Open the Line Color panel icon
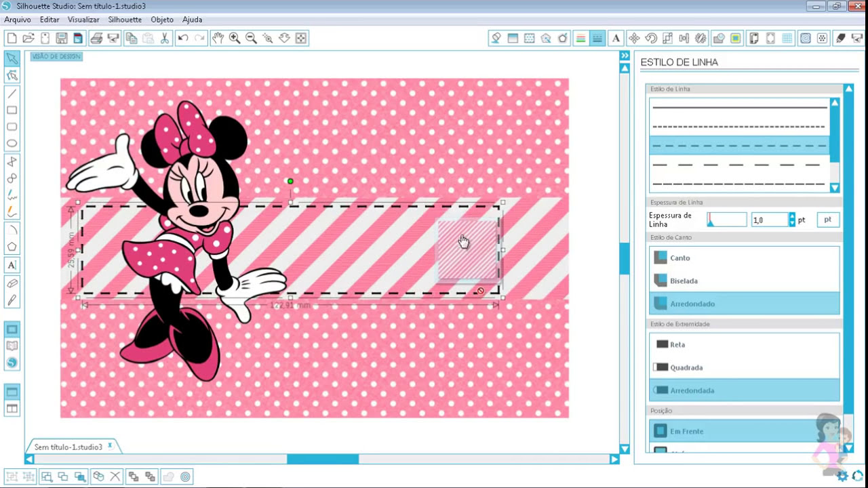Image resolution: width=868 pixels, height=488 pixels. (580, 39)
